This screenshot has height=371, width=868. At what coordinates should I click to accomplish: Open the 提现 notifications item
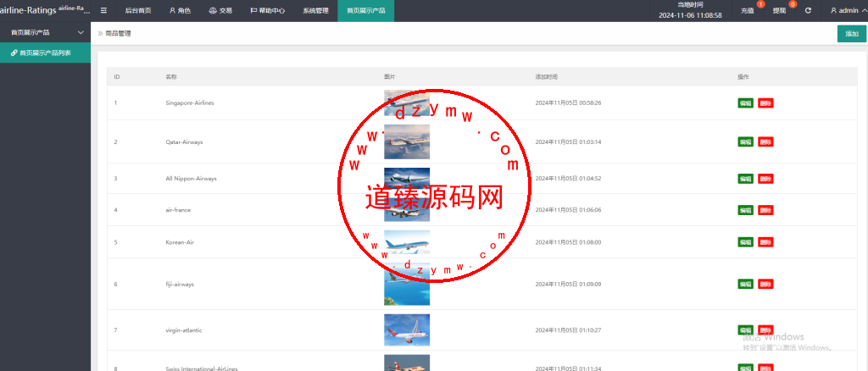pyautogui.click(x=780, y=10)
